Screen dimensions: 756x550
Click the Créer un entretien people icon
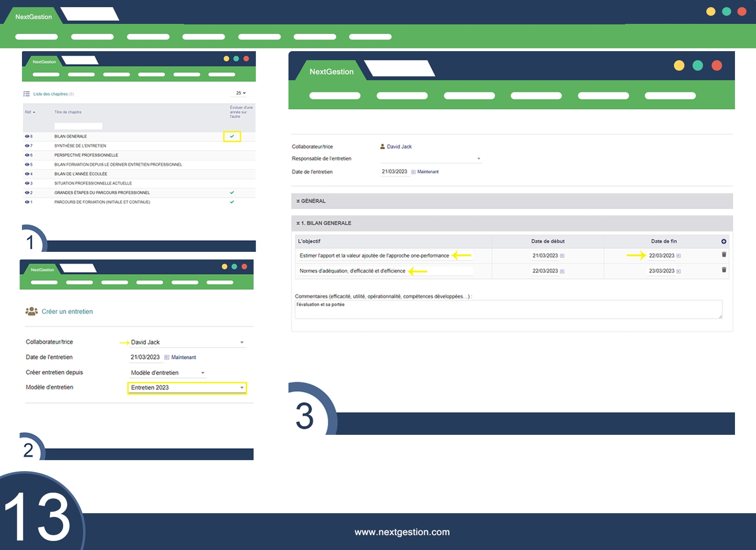[x=32, y=312]
